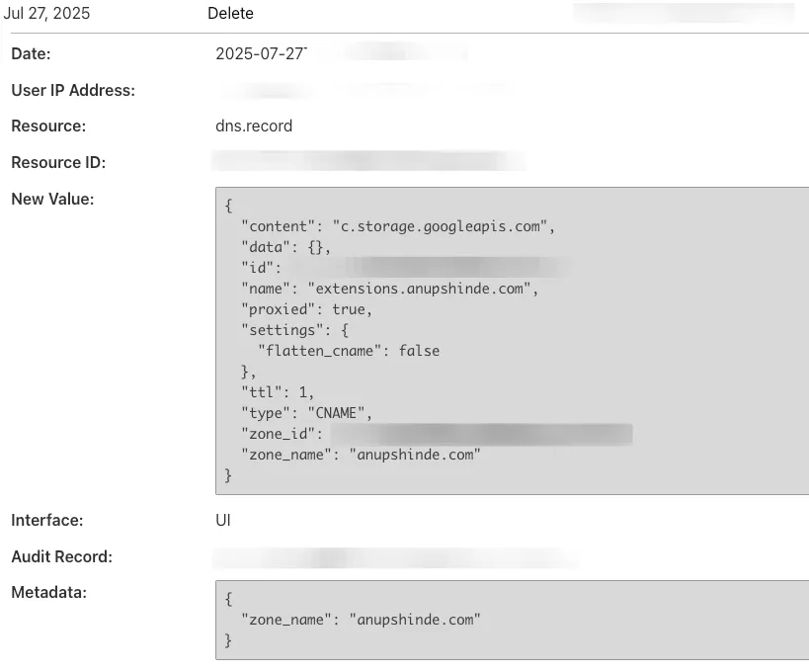Viewport: 809px width, 672px height.
Task: Select the Date field value 2025-07-27
Action: (x=259, y=53)
